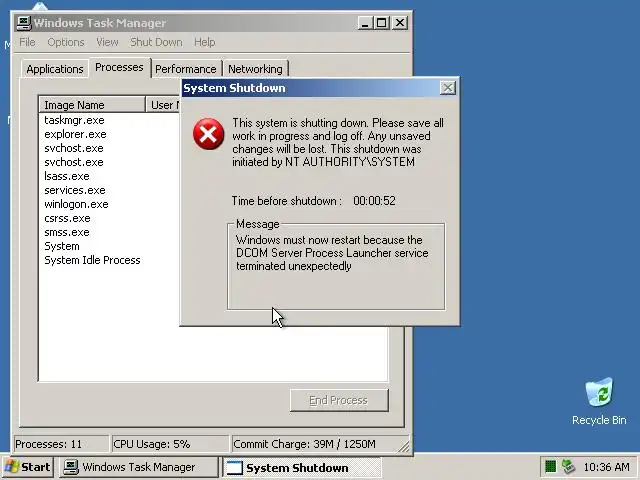
Task: Select System Idle Process row
Action: pos(92,260)
